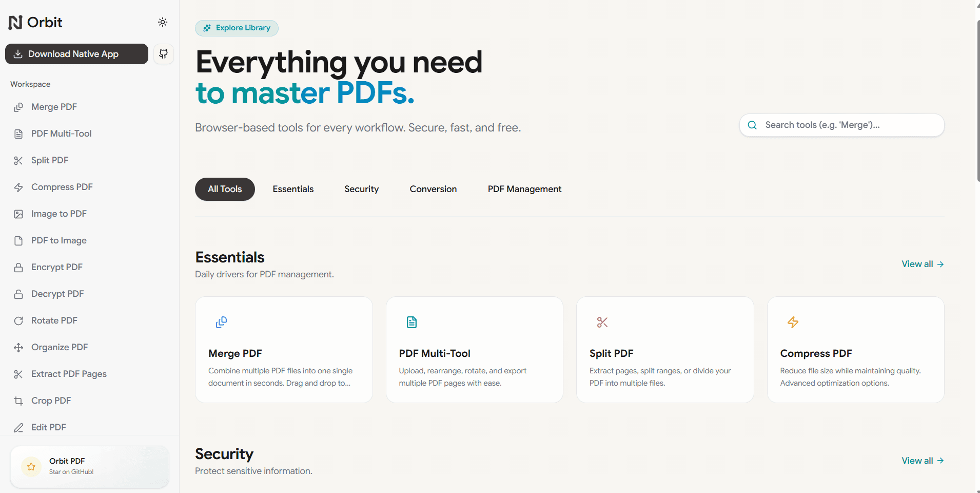
Task: Select the Split PDF scissors icon in sidebar
Action: [x=18, y=161]
